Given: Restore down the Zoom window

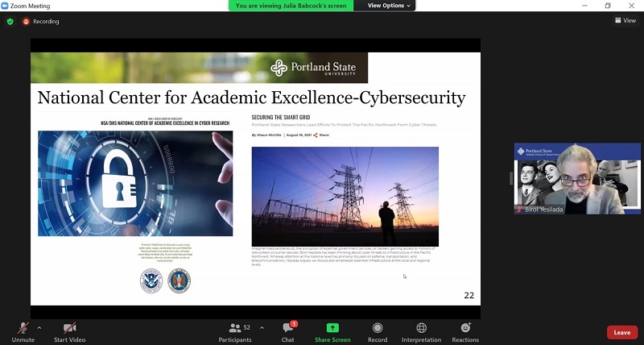Looking at the screenshot, I should pyautogui.click(x=608, y=6).
